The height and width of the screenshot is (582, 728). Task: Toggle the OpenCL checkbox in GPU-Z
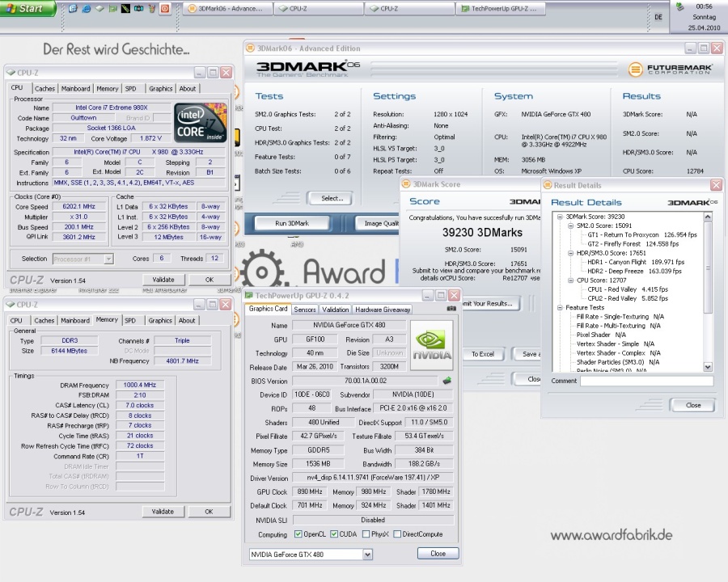click(x=298, y=534)
